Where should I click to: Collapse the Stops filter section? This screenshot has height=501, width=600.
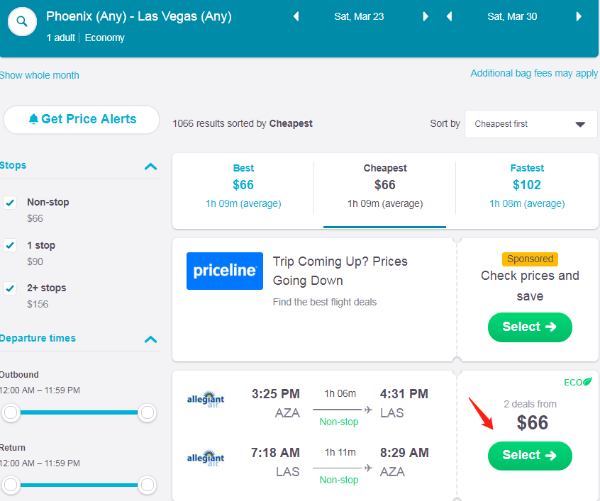point(151,166)
